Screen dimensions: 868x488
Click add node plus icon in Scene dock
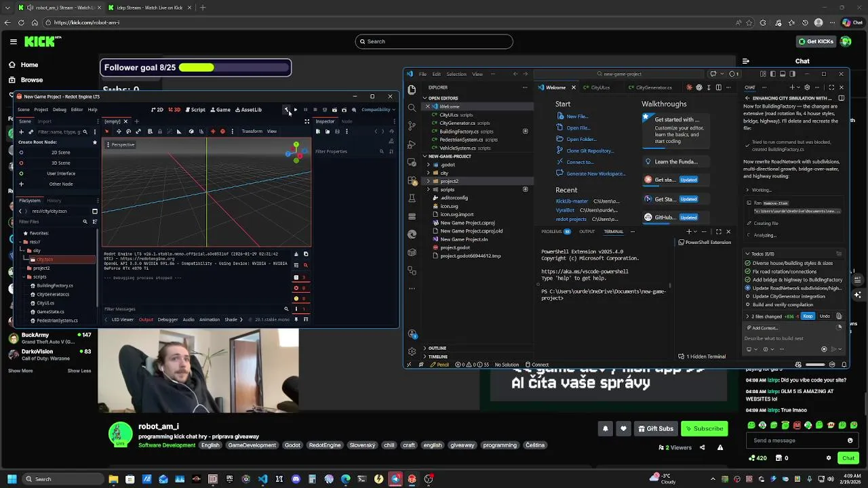pyautogui.click(x=21, y=131)
